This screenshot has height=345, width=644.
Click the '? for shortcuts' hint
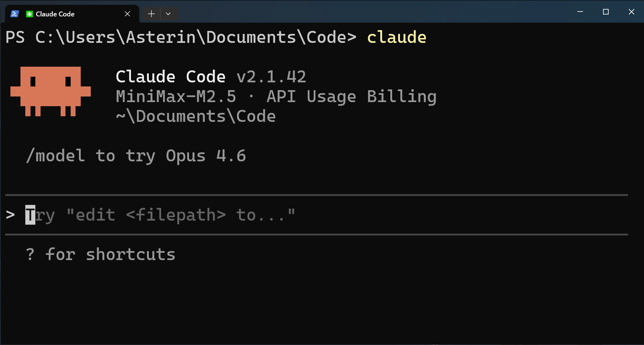(x=100, y=254)
